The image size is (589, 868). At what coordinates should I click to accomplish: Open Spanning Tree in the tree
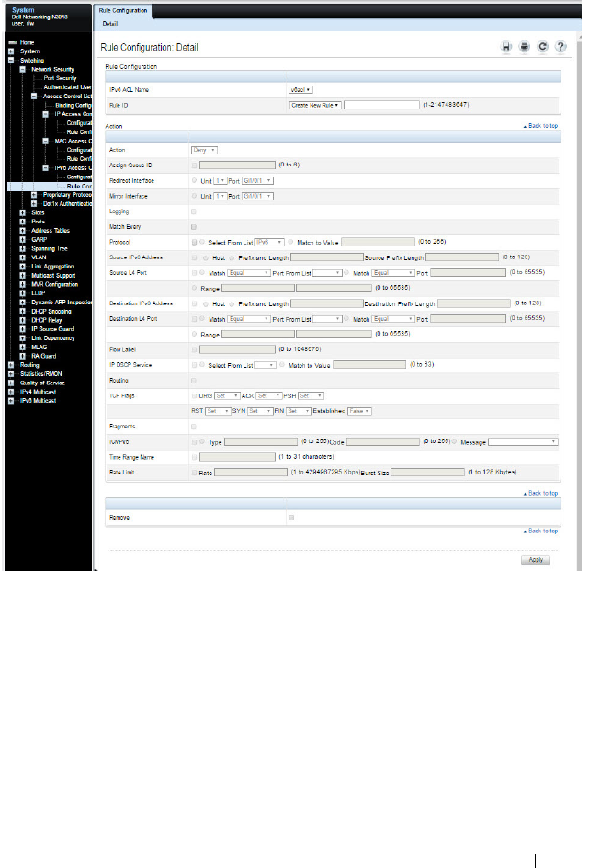click(50, 248)
